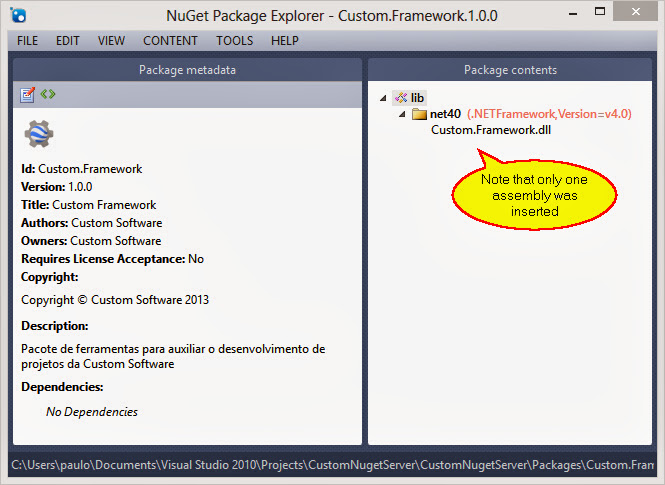The width and height of the screenshot is (665, 485).
Task: Collapse the lib tree node
Action: point(383,98)
